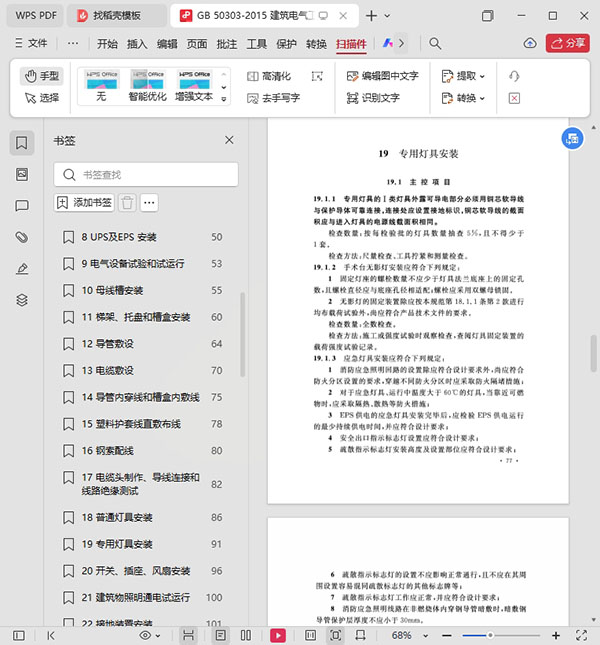This screenshot has height=645, width=600.
Task: Choose the 智能优化 scan effect thumbnail
Action: 147,86
